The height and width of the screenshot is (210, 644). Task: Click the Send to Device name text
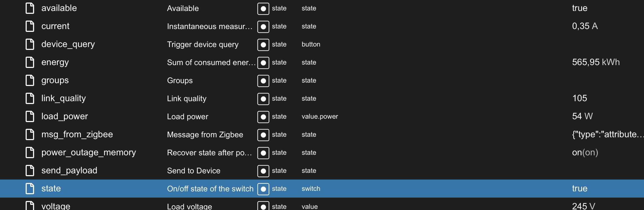(194, 171)
